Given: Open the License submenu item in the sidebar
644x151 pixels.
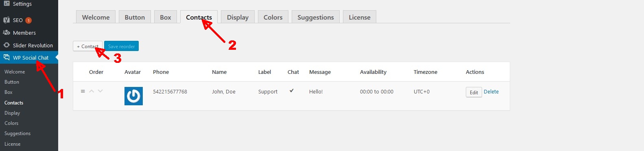Looking at the screenshot, I should (12, 144).
